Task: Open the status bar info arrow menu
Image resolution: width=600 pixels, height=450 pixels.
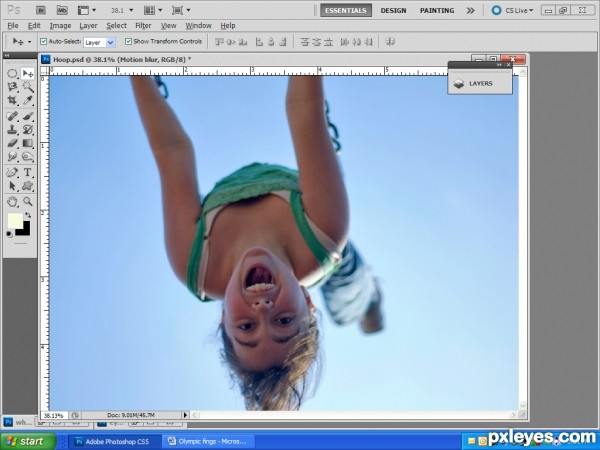Action: (185, 415)
